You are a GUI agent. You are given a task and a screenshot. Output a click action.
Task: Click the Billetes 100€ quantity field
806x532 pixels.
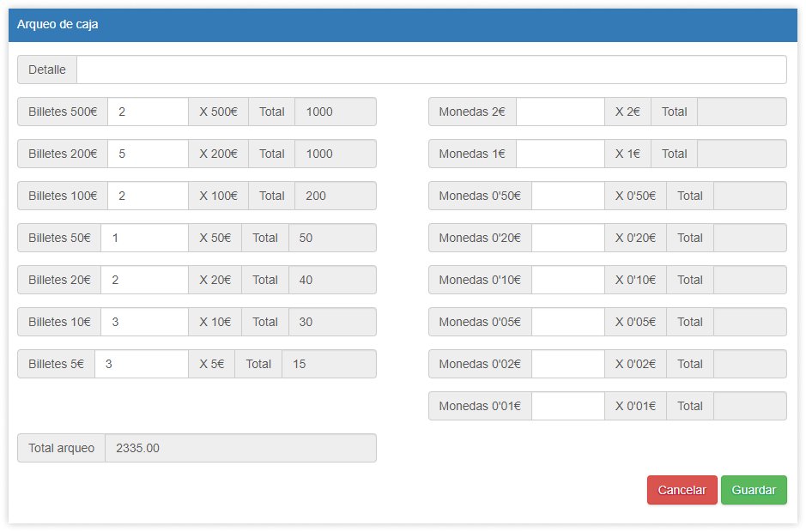point(148,196)
